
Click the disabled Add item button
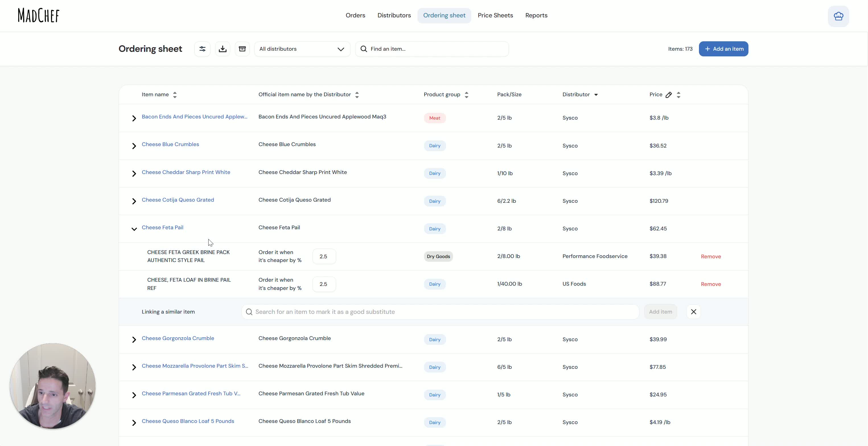click(660, 312)
